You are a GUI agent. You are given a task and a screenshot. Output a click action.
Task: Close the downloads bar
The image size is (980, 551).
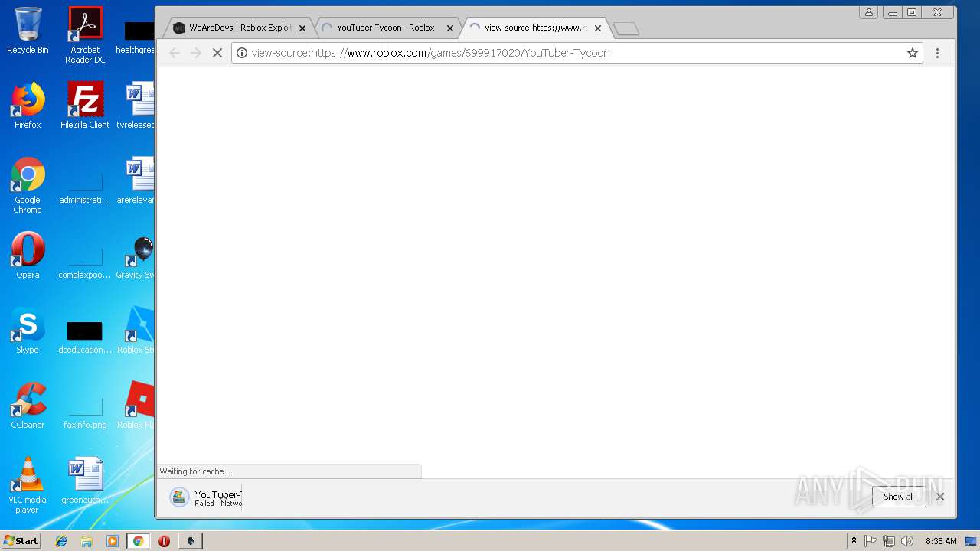940,497
